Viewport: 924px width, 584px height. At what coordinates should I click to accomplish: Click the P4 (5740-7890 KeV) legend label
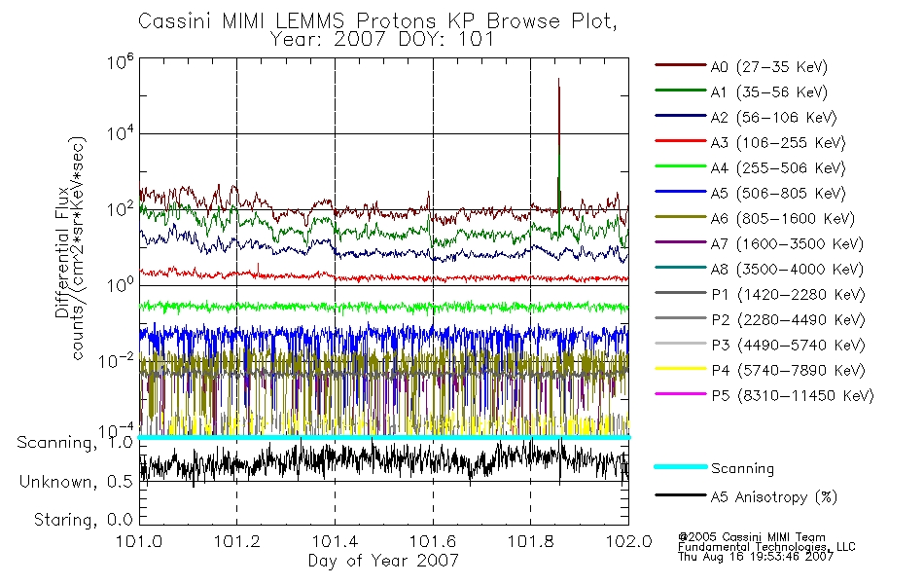tap(788, 371)
